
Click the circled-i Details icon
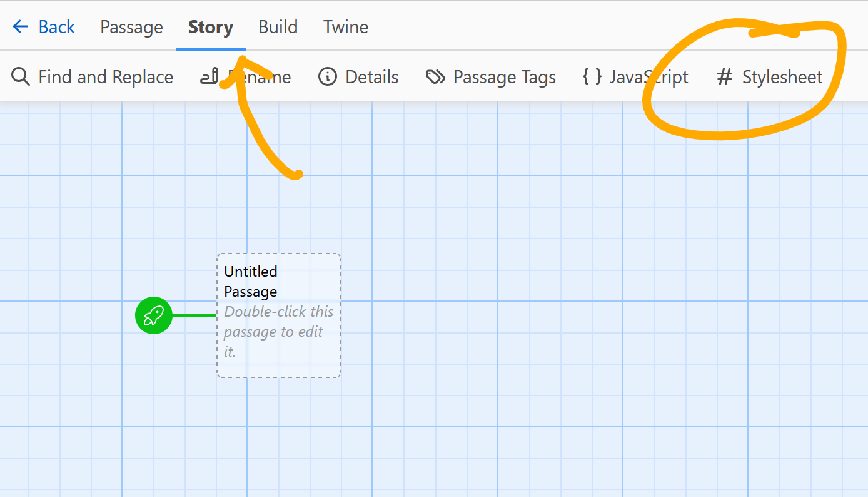pyautogui.click(x=327, y=76)
